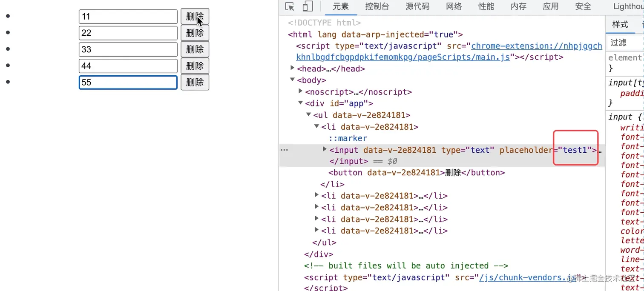Open the 内存 panel
This screenshot has height=291, width=644.
(518, 6)
